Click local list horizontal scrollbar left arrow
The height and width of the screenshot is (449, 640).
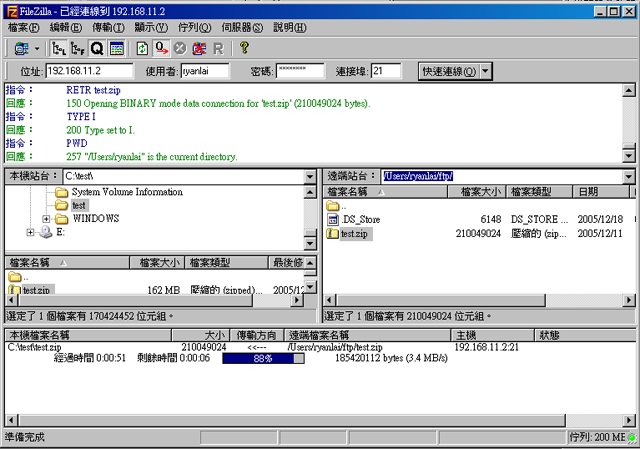(11, 300)
